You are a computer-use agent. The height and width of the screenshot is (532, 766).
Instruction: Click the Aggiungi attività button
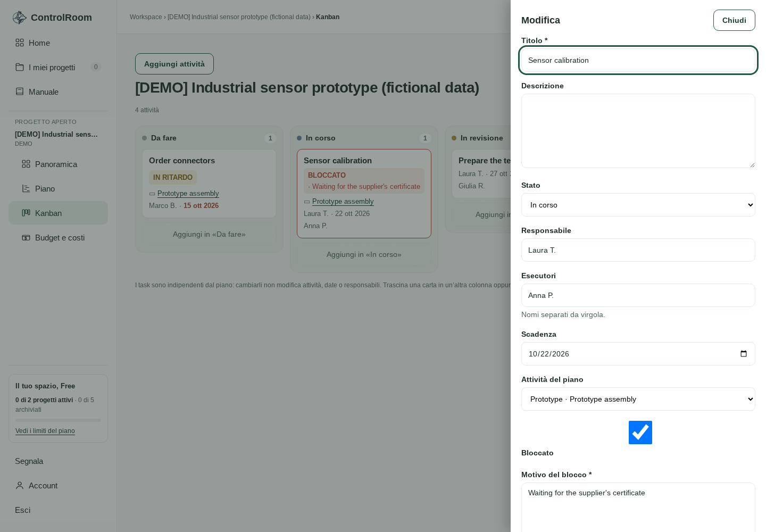174,64
